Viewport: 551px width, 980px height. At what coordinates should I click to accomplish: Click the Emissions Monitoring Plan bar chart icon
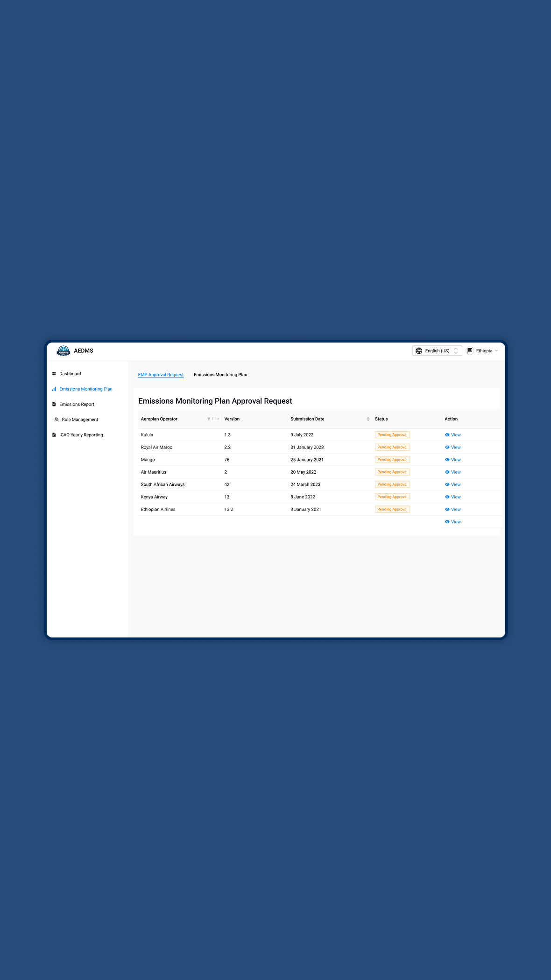[54, 389]
